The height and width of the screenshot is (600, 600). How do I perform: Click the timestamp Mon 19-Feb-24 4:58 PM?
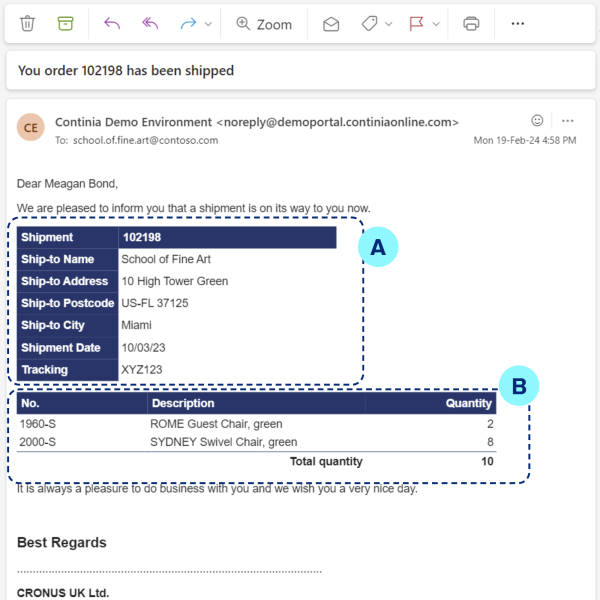coord(525,140)
